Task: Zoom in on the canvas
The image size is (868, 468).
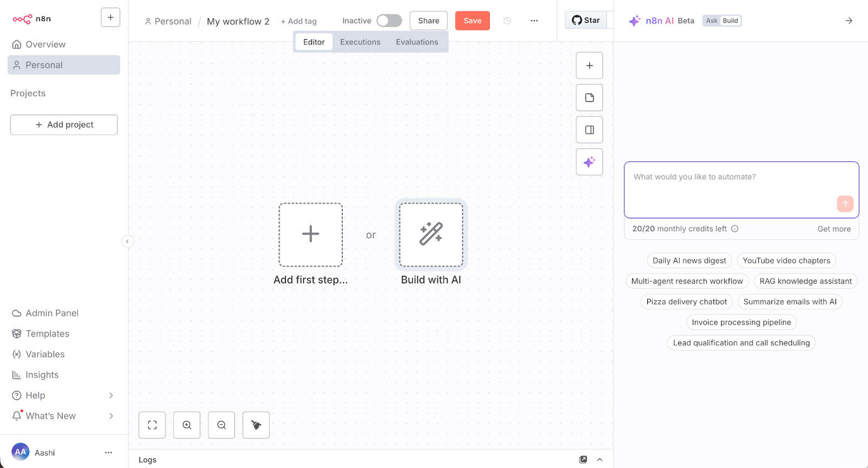Action: coord(187,425)
